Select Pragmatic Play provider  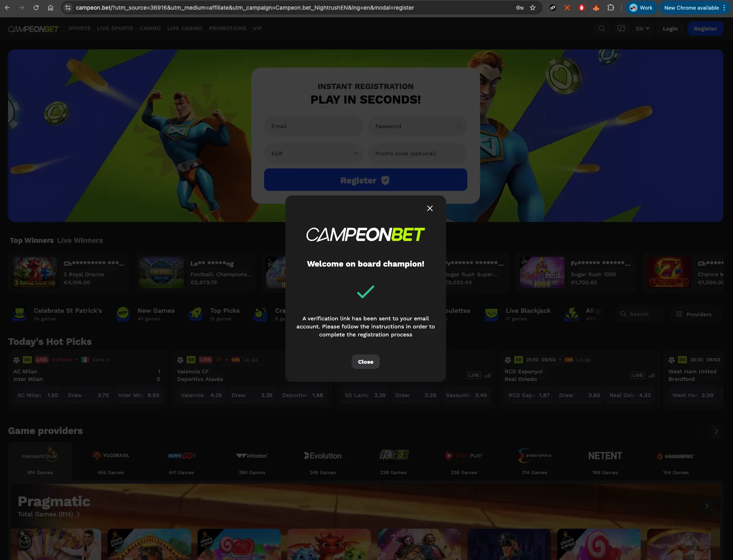coord(40,462)
